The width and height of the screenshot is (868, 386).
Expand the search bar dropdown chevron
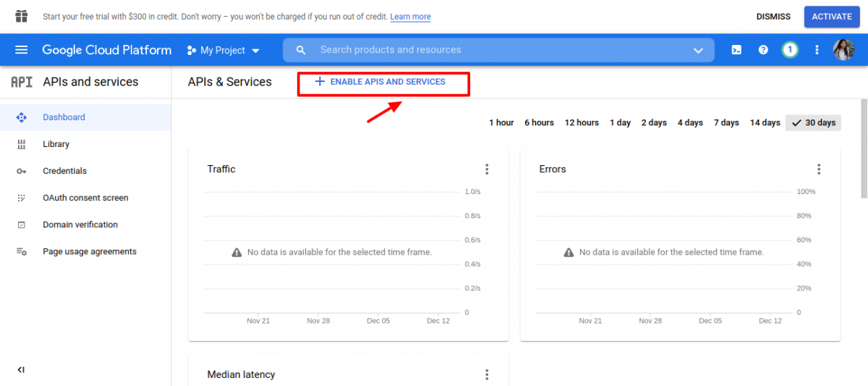click(698, 51)
